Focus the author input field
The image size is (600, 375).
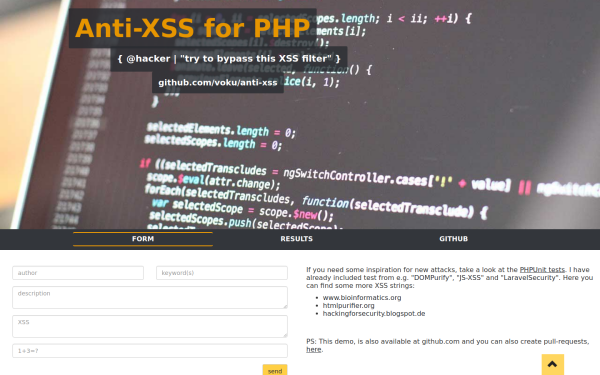(78, 273)
